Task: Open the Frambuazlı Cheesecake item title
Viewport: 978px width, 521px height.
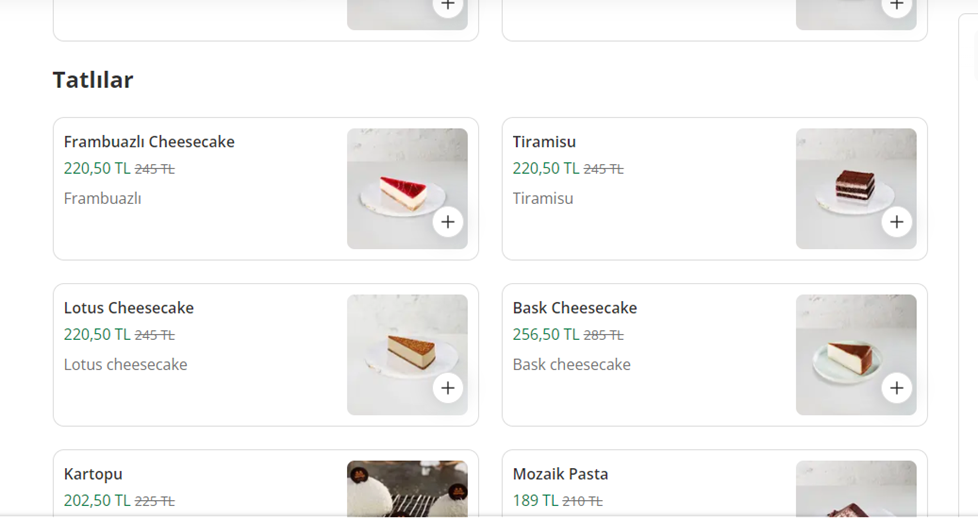Action: 149,142
